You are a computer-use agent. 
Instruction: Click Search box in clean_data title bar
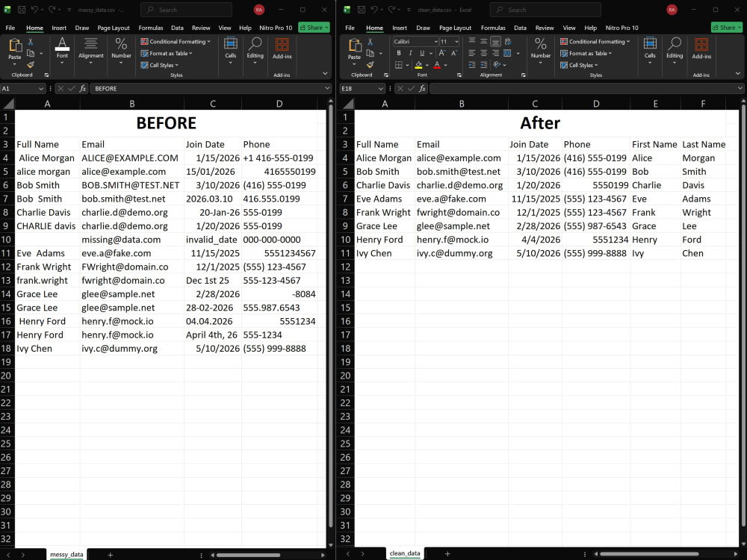click(545, 10)
